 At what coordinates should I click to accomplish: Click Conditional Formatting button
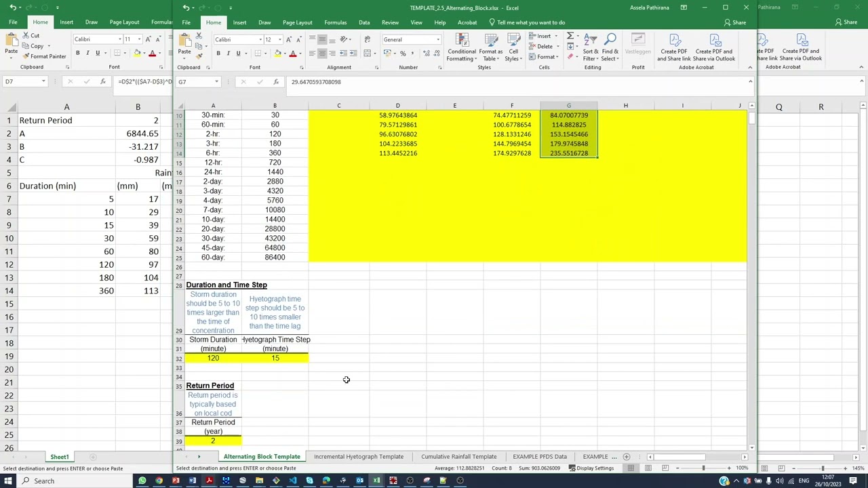tap(461, 47)
